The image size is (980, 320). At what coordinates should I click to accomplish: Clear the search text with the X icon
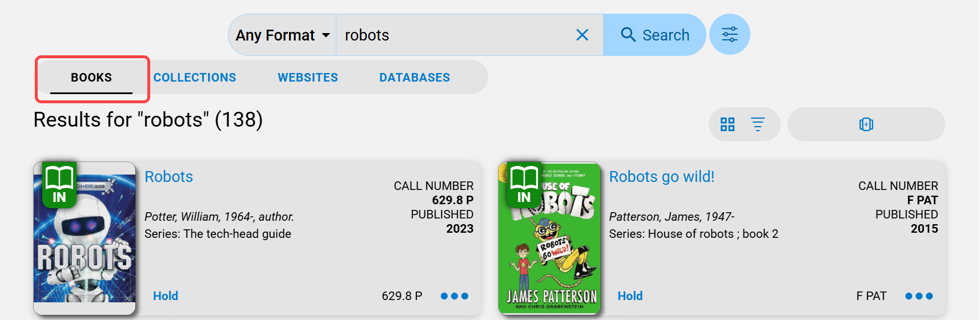point(582,35)
